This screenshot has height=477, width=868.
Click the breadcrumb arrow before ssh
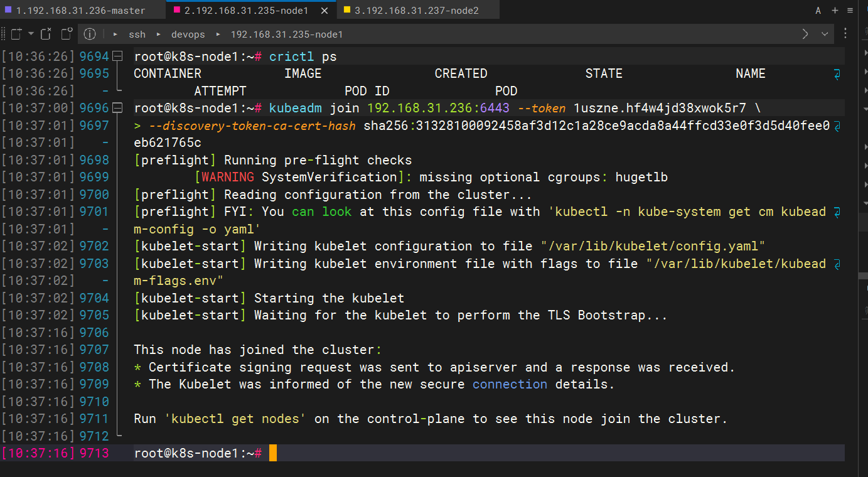[x=115, y=35]
